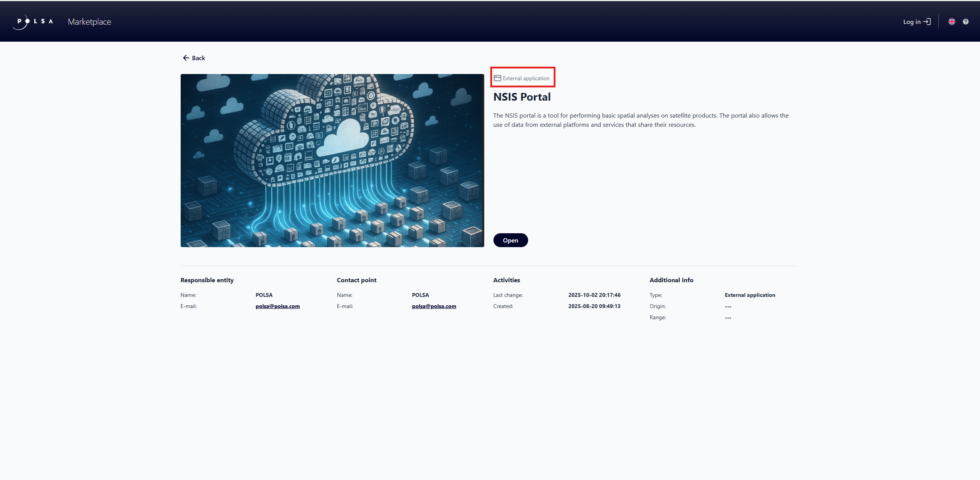Click the POLSA logo
The image size is (980, 480).
click(x=33, y=22)
